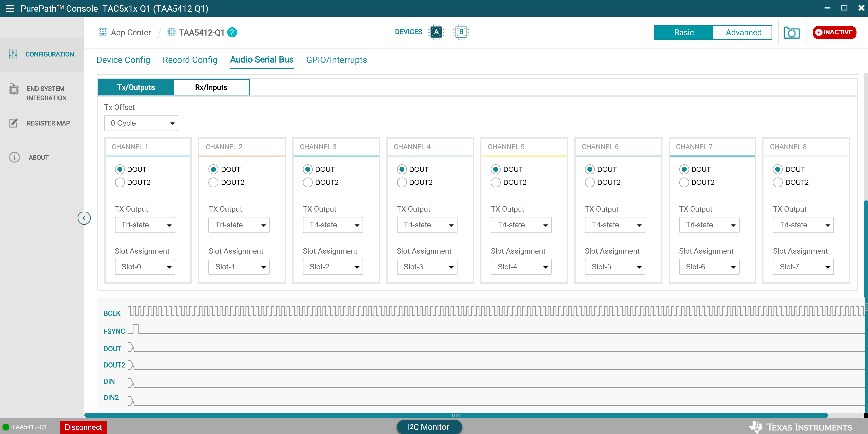Select device A chip icon
Viewport: 868px width, 434px height.
[436, 32]
